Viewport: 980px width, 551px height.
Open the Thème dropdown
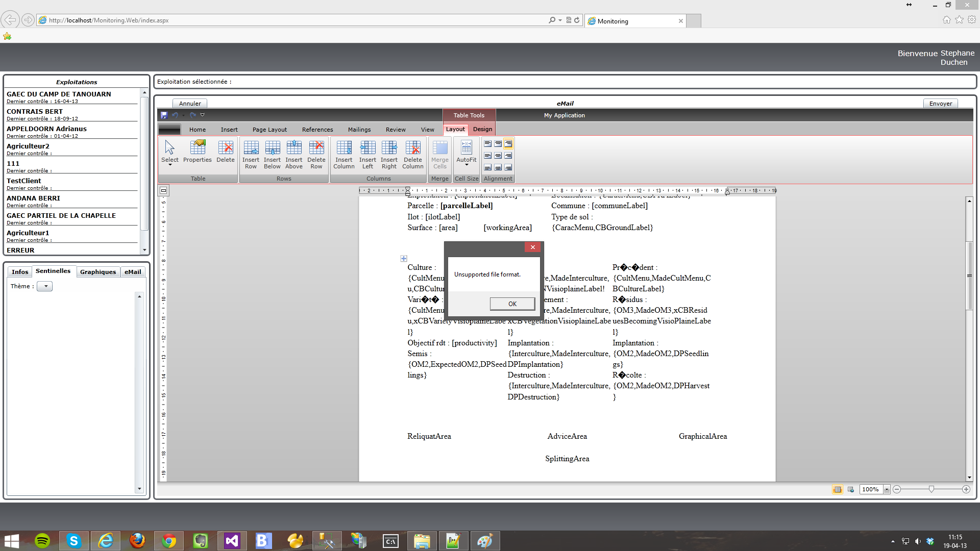pos(45,287)
